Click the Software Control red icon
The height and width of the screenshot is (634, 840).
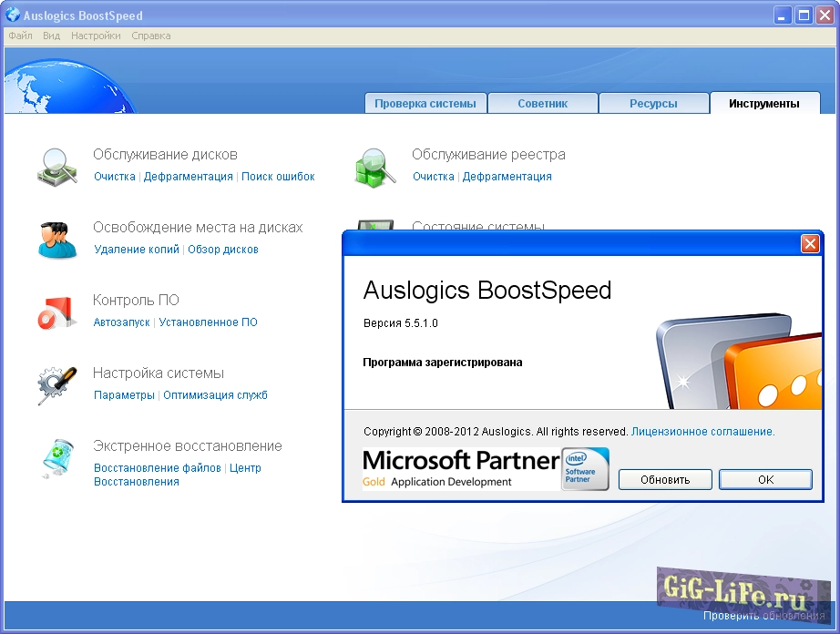(x=58, y=312)
